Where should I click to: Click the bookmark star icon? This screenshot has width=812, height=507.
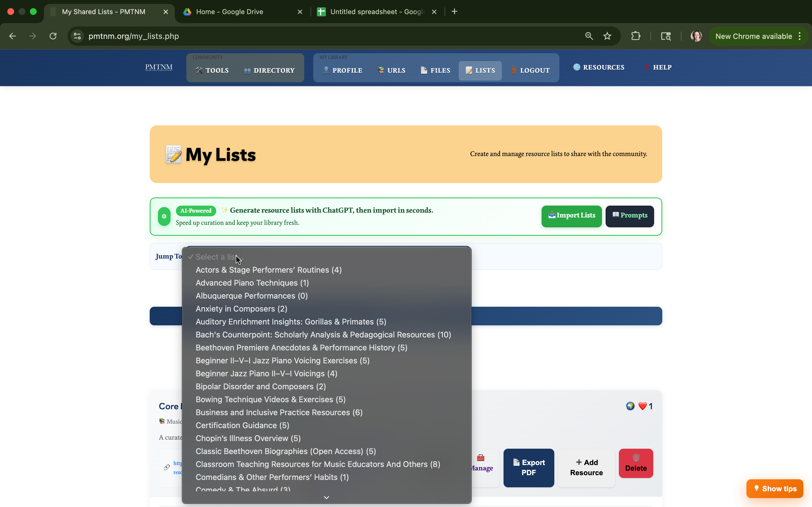click(607, 36)
